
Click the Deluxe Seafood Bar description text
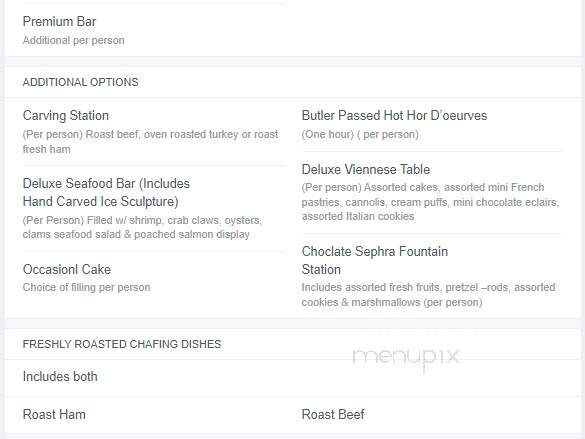pyautogui.click(x=142, y=227)
